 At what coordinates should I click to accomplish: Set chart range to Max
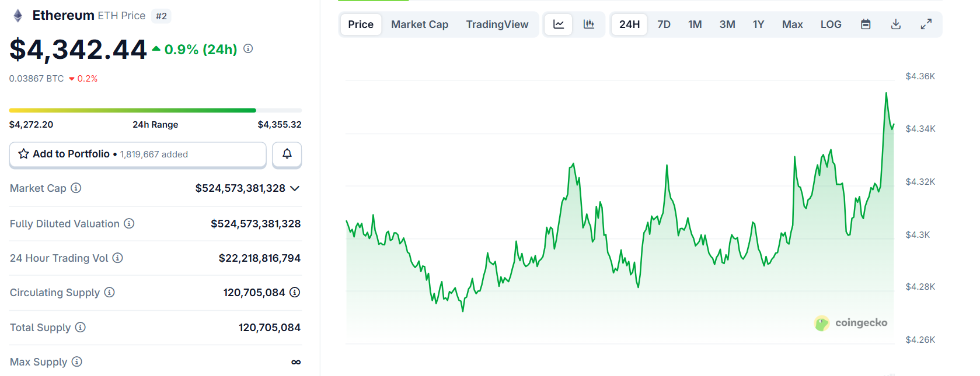point(792,24)
